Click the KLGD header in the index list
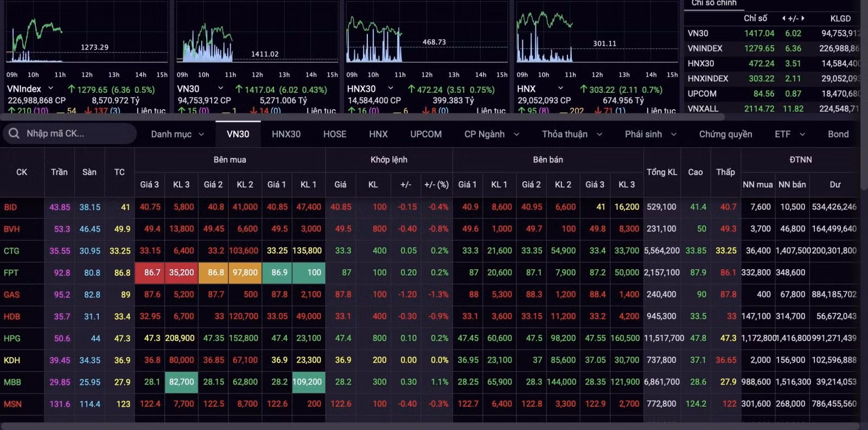 point(840,18)
